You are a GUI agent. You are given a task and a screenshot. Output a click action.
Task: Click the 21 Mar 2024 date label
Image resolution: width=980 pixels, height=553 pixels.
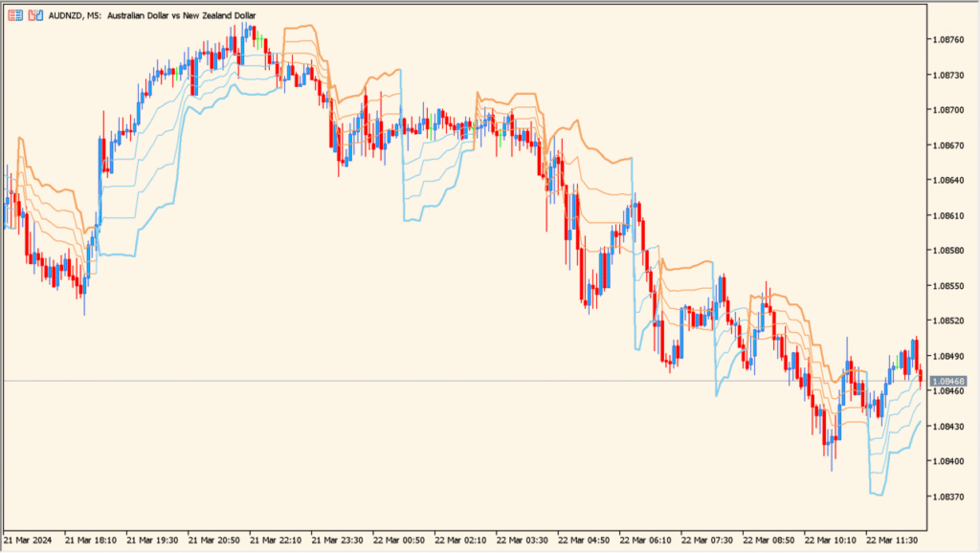[28, 540]
